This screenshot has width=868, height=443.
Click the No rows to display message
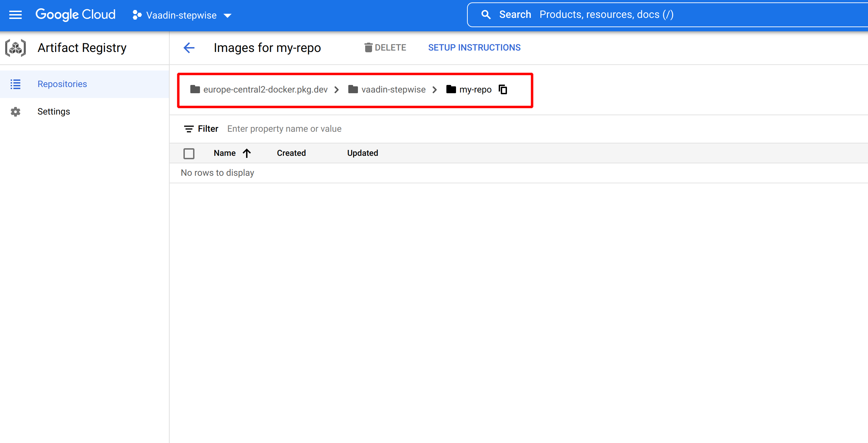[218, 173]
